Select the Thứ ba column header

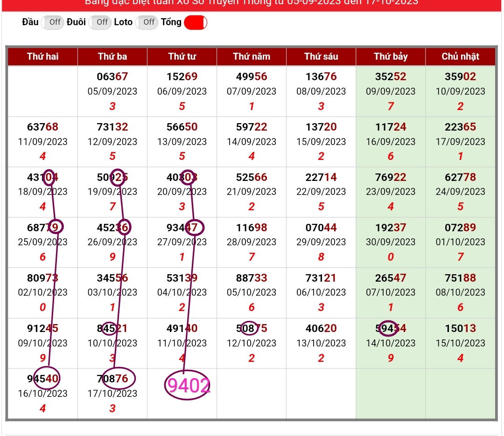tap(112, 56)
